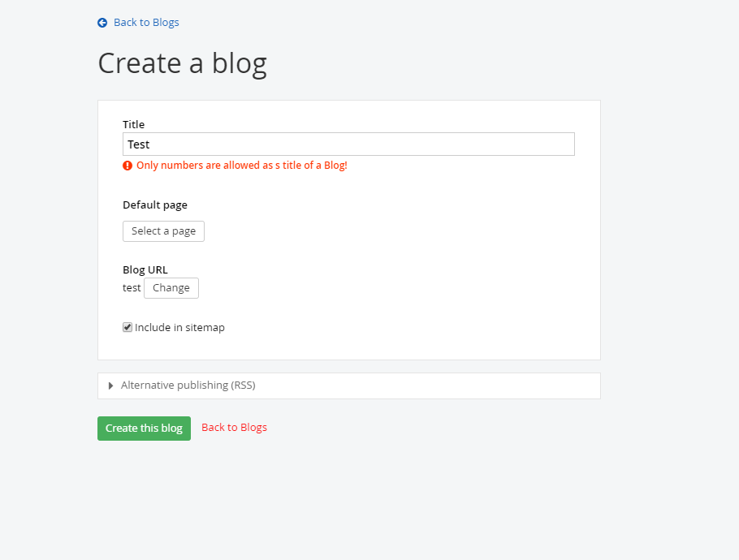Image resolution: width=739 pixels, height=560 pixels.
Task: Click inside the Title input field
Action: (x=348, y=144)
